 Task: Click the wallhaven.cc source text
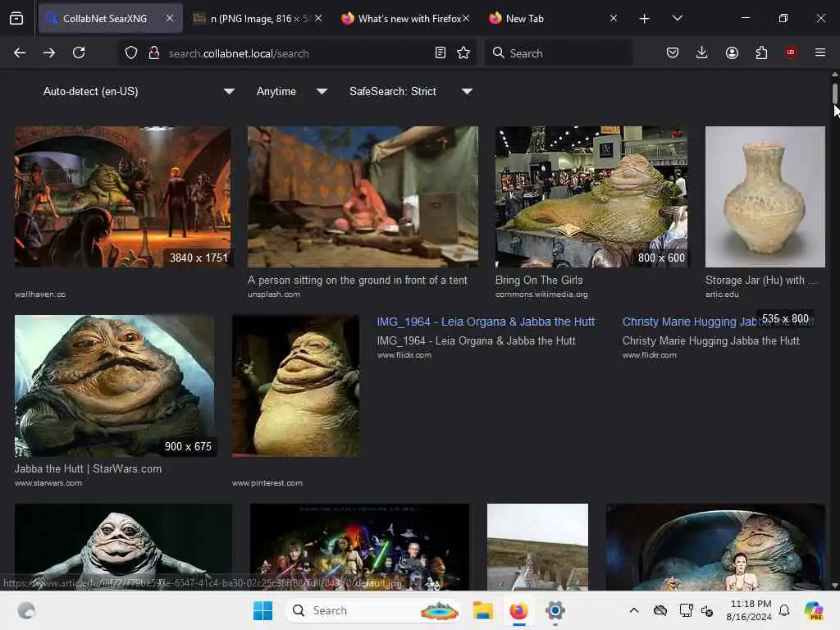coord(40,294)
